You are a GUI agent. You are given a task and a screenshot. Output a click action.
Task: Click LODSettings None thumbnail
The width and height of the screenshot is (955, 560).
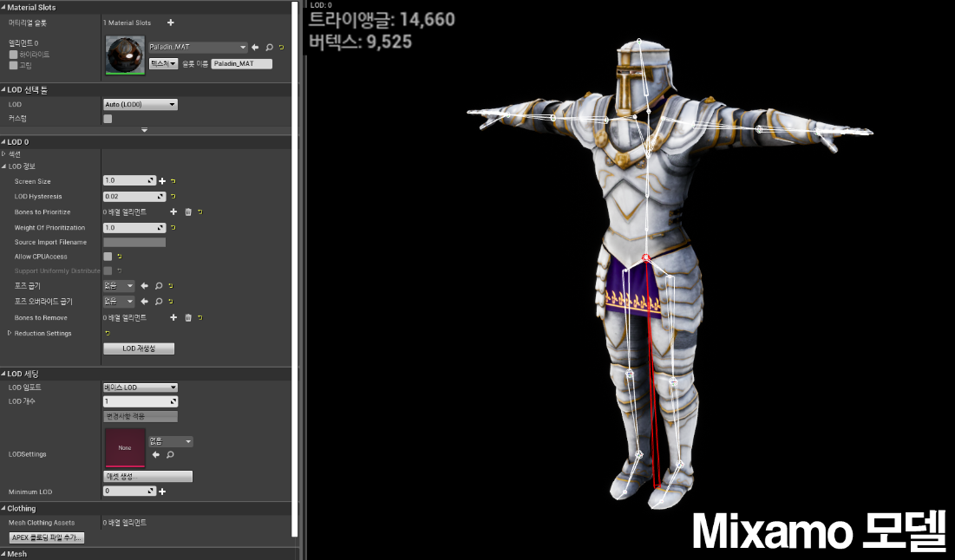click(125, 447)
